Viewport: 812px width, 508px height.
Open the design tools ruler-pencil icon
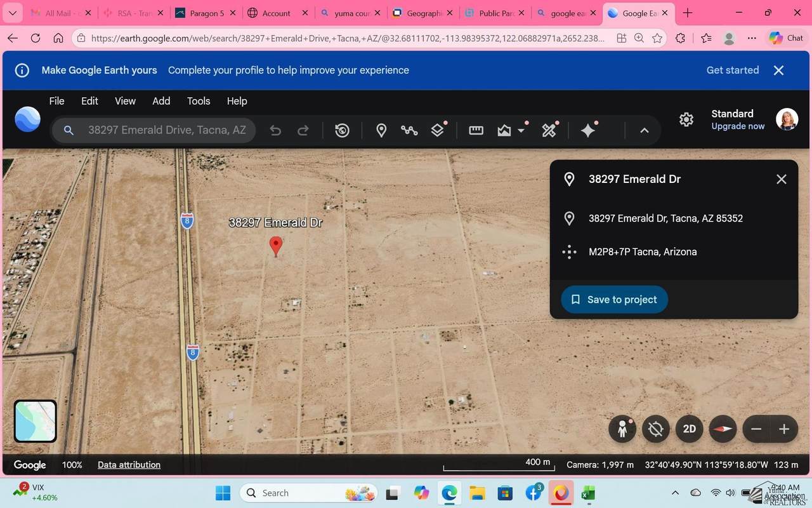[x=549, y=131]
